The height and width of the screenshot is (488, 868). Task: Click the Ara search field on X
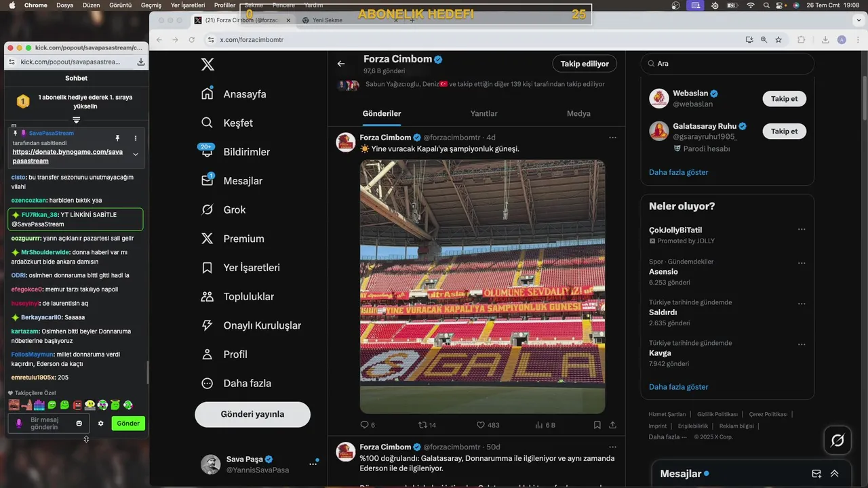pyautogui.click(x=727, y=63)
